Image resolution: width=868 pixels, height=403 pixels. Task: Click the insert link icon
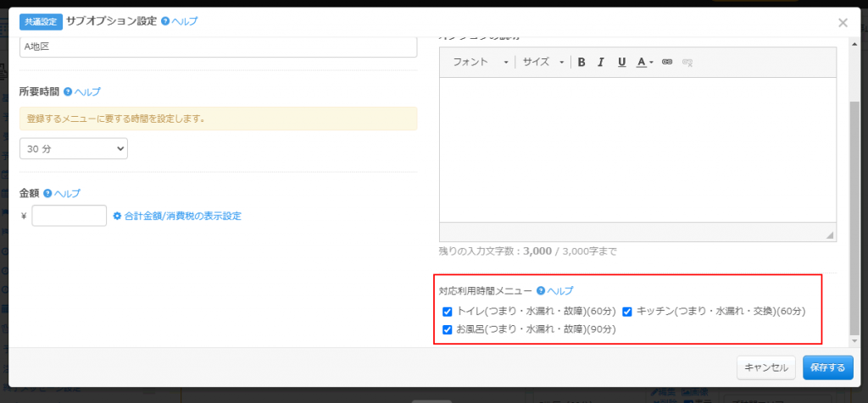point(667,62)
